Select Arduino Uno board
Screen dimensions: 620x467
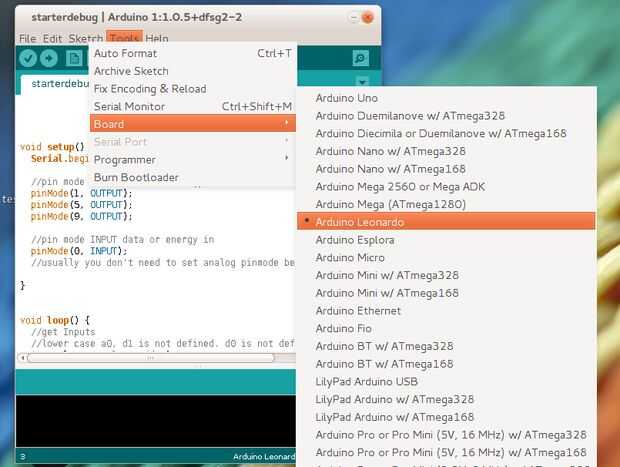pos(446,98)
